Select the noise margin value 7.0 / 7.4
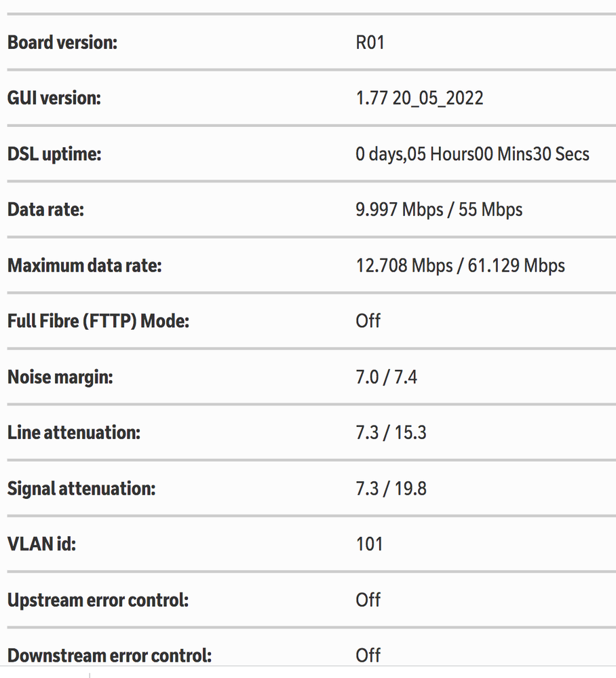616x678 pixels. pyautogui.click(x=386, y=376)
